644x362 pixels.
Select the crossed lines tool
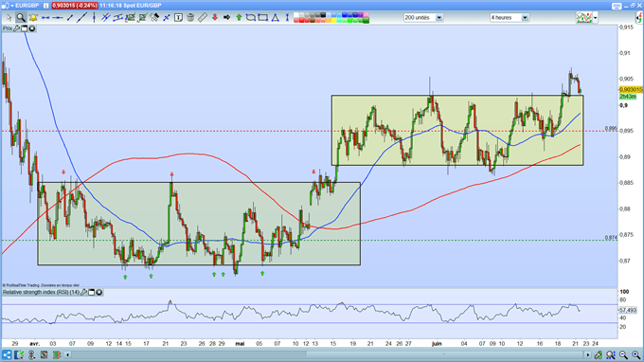pos(106,18)
